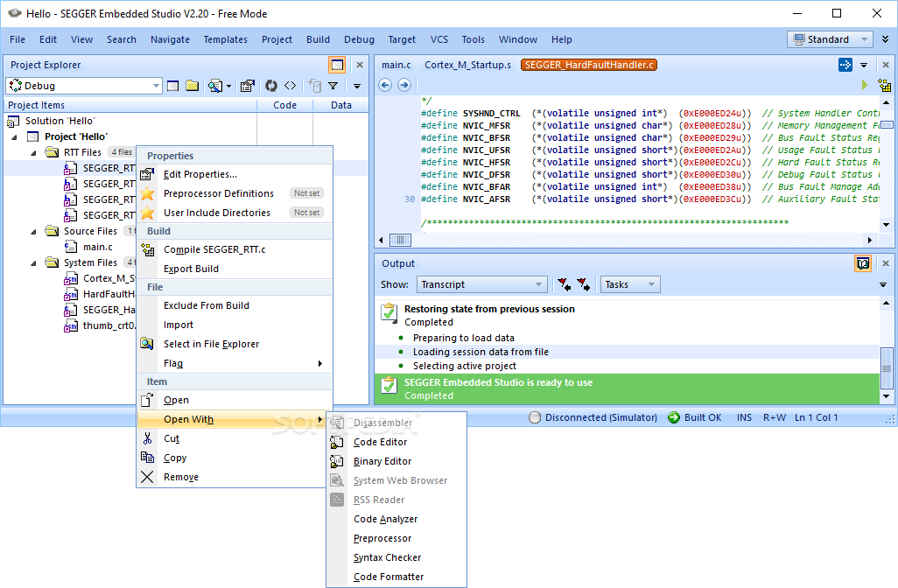Click the funnel filter icon in Project Explorer

coord(333,86)
